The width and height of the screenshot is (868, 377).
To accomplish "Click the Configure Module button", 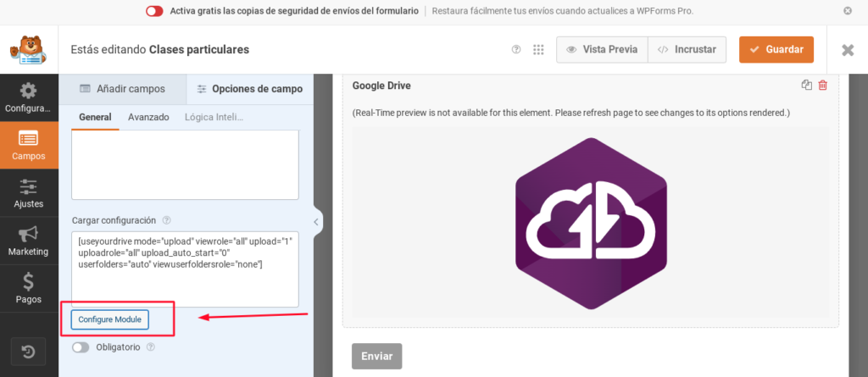I will point(109,319).
